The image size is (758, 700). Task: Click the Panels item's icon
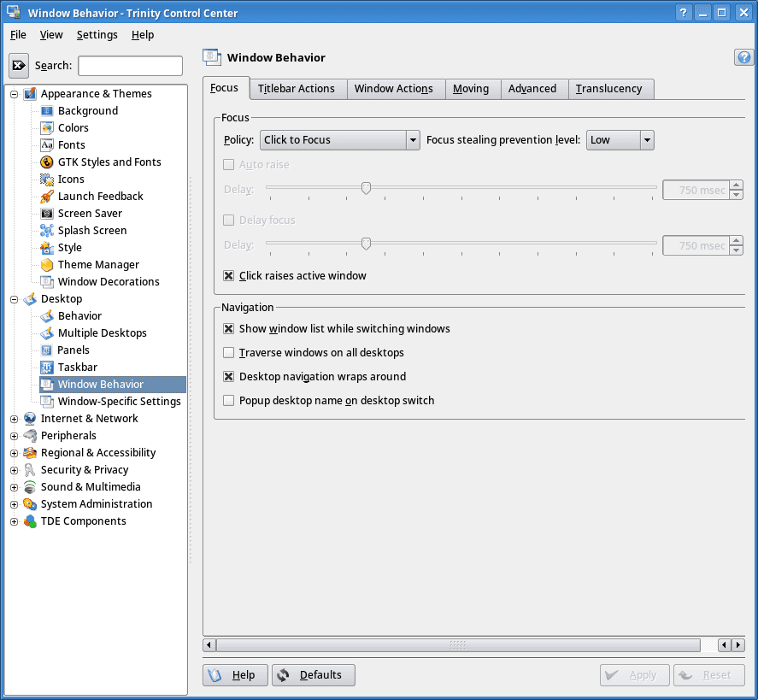click(x=47, y=350)
